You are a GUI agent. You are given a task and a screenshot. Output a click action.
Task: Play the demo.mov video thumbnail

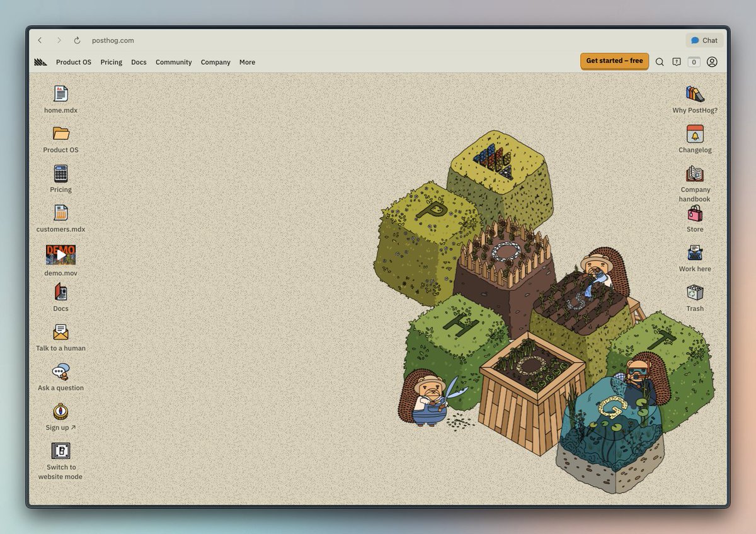coord(61,255)
